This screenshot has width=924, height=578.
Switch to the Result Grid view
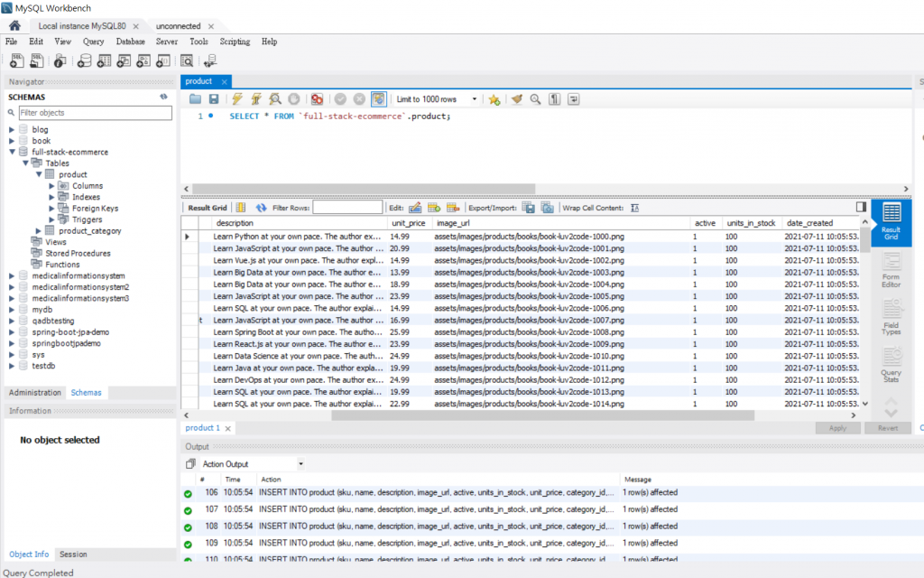coord(891,222)
